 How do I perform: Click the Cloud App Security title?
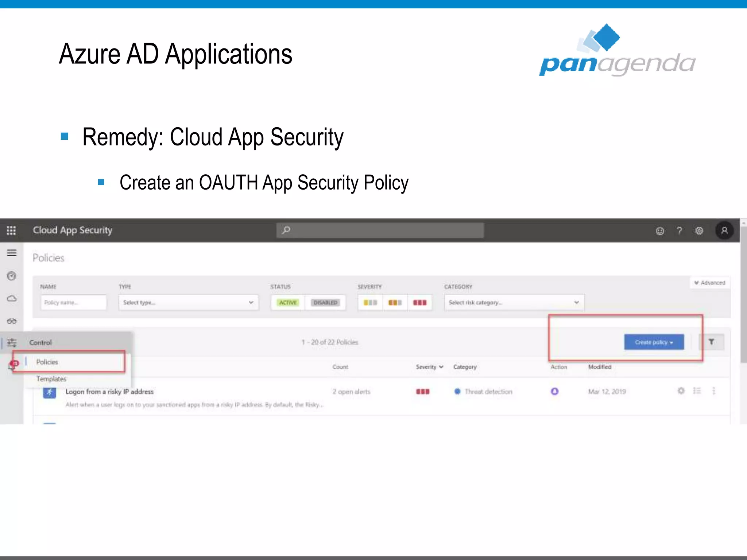[73, 230]
